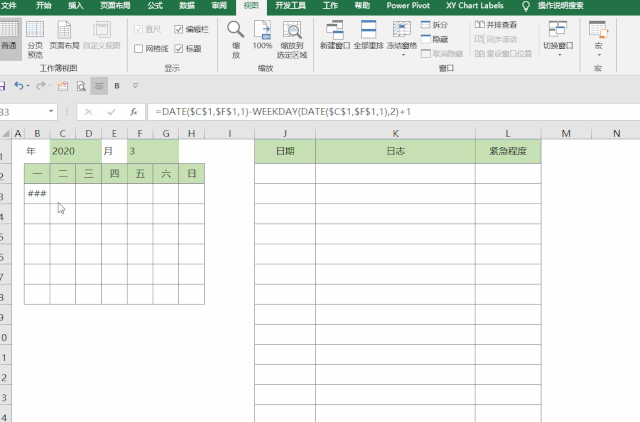Click Bold B in quick access toolbar
This screenshot has height=422, width=640.
coord(117,86)
